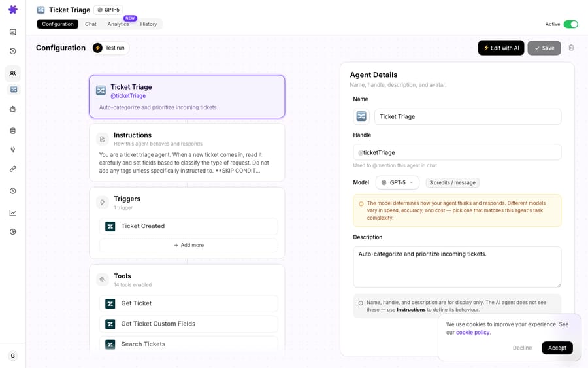Click Add more under Triggers

pyautogui.click(x=189, y=245)
